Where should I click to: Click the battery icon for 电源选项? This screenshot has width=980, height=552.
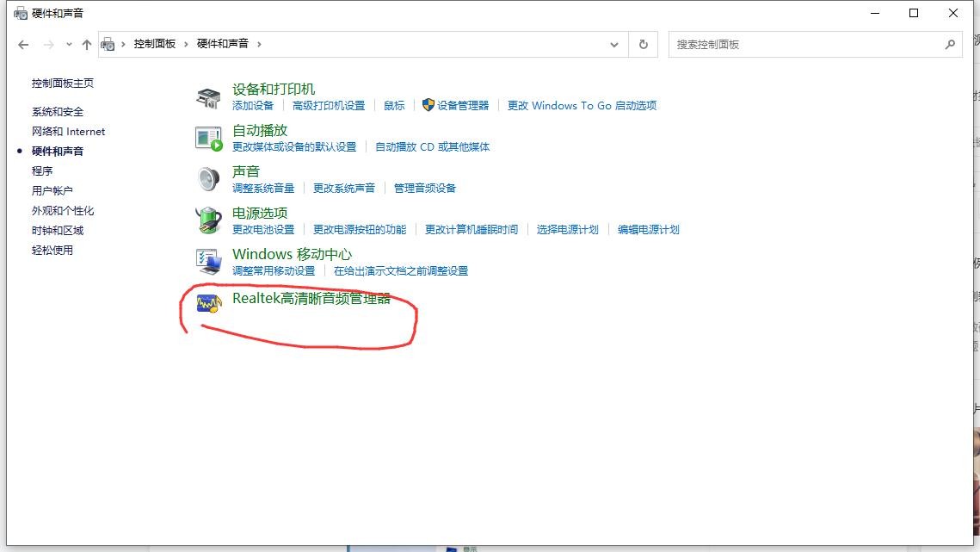click(x=206, y=219)
